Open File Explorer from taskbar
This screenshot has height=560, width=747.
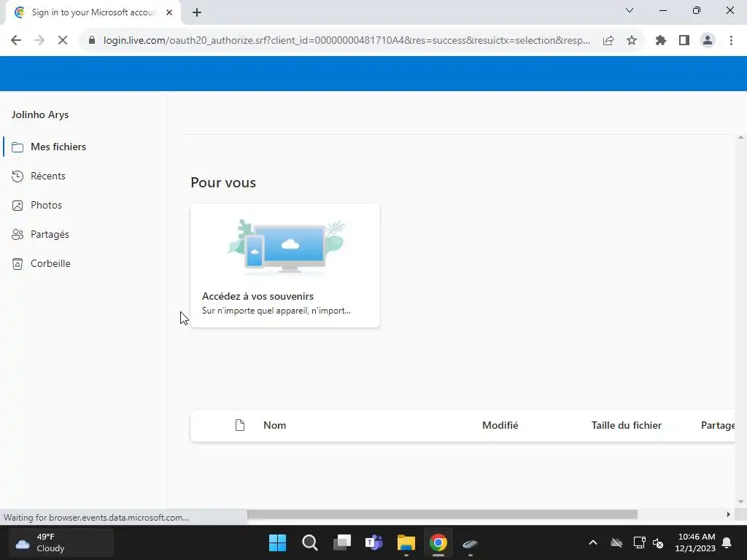406,542
